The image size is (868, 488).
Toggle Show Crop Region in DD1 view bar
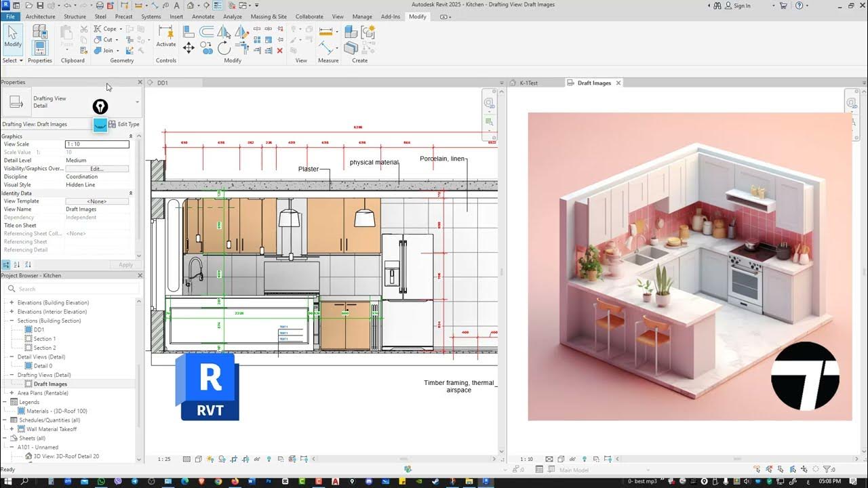point(245,459)
